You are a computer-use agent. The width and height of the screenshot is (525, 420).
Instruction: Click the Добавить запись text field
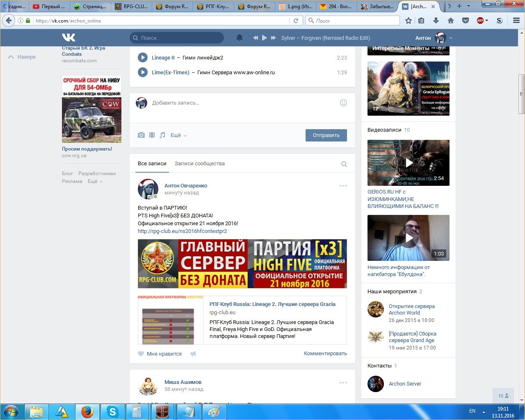(242, 103)
